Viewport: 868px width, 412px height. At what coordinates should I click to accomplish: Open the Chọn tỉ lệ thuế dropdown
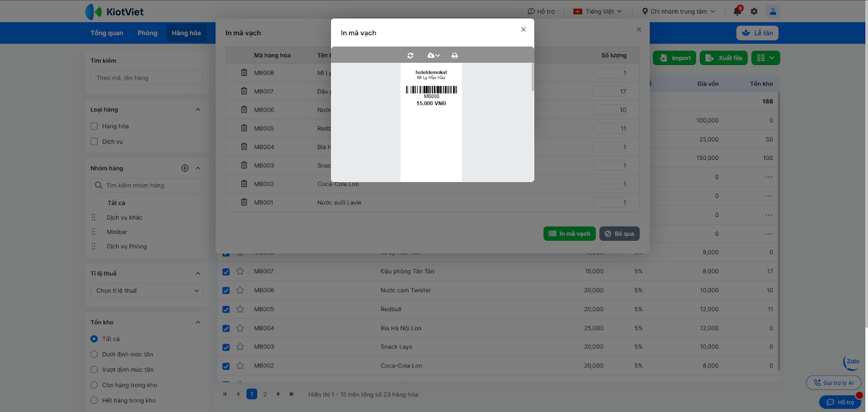point(147,291)
